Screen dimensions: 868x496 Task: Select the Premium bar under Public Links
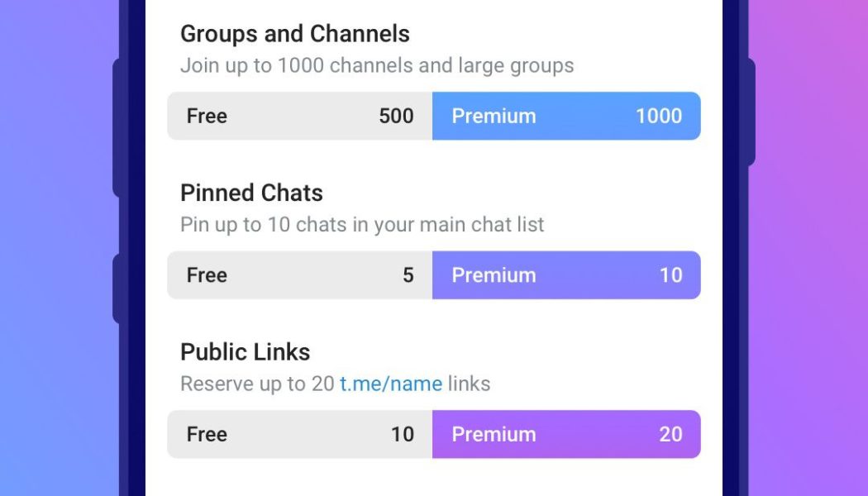tap(565, 434)
